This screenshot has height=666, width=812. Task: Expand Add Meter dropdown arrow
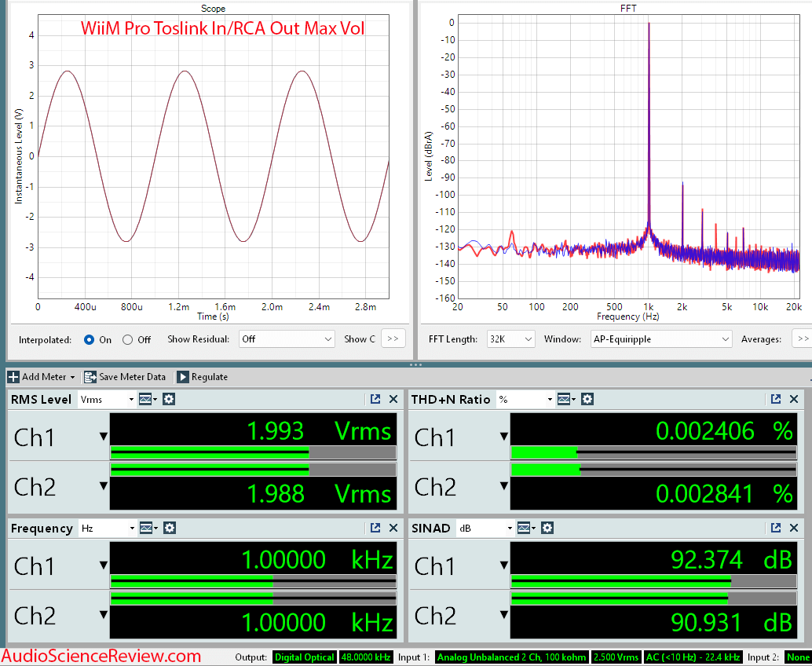[x=72, y=377]
